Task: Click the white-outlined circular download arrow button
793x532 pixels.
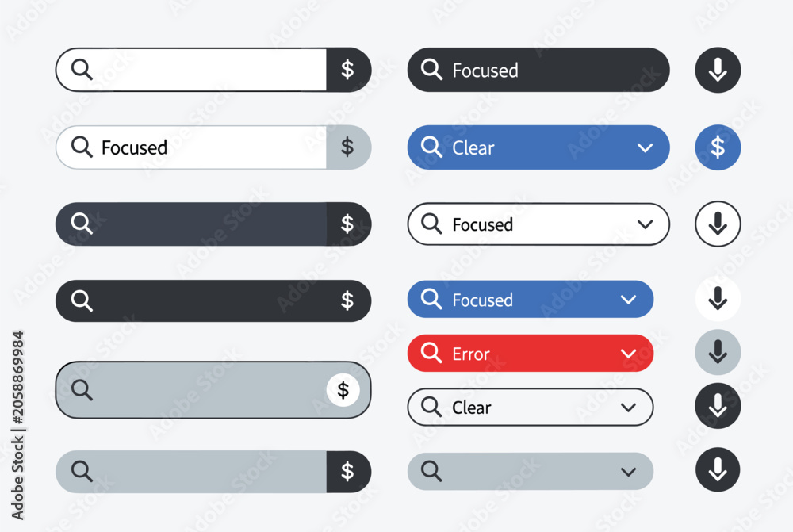Action: (x=718, y=224)
